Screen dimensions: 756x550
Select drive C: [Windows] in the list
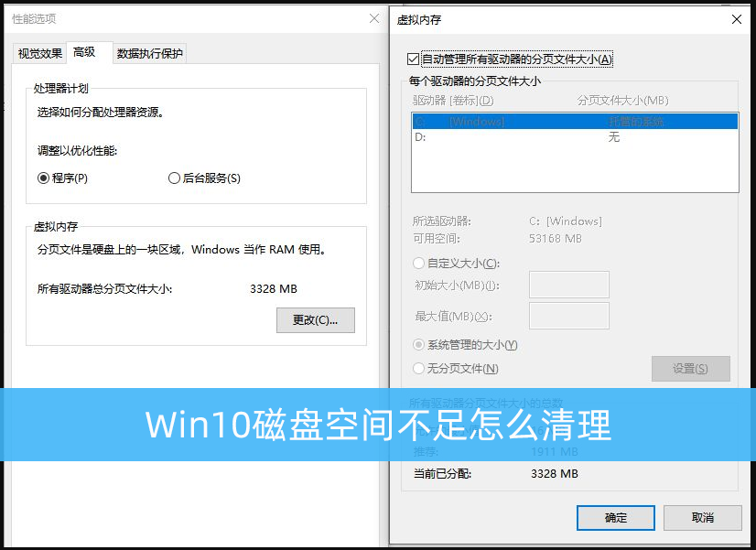[x=575, y=122]
